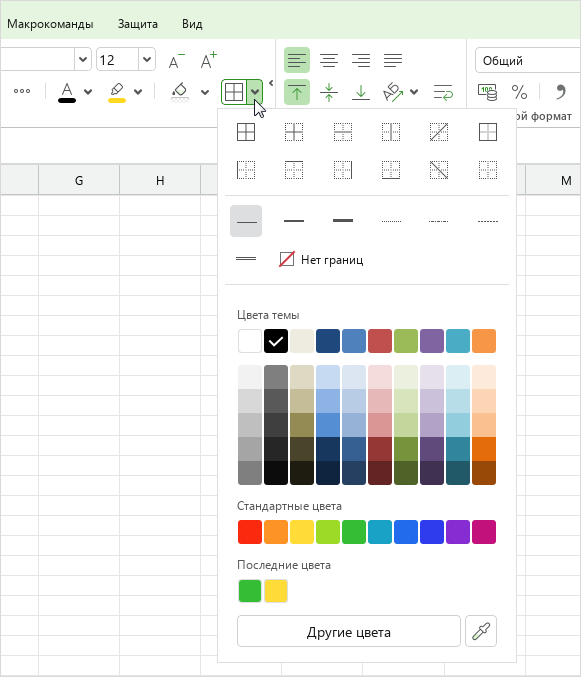Image resolution: width=581 pixels, height=677 pixels.
Task: Pick the red standard color swatch
Action: pos(250,532)
